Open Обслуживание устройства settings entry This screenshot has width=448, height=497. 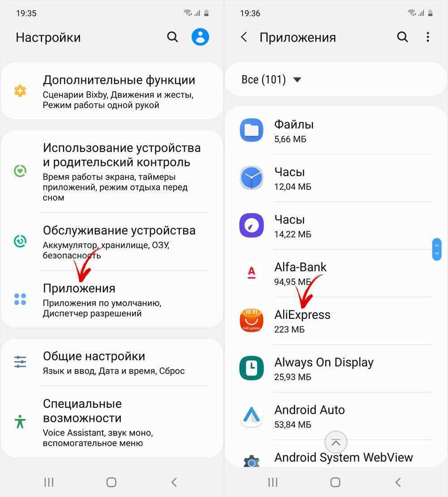[112, 241]
